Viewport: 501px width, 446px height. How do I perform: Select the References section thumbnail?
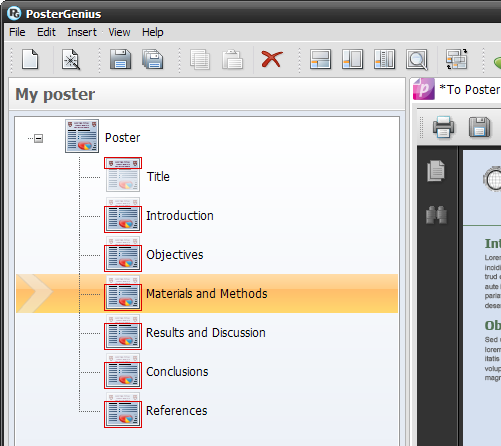pyautogui.click(x=123, y=411)
